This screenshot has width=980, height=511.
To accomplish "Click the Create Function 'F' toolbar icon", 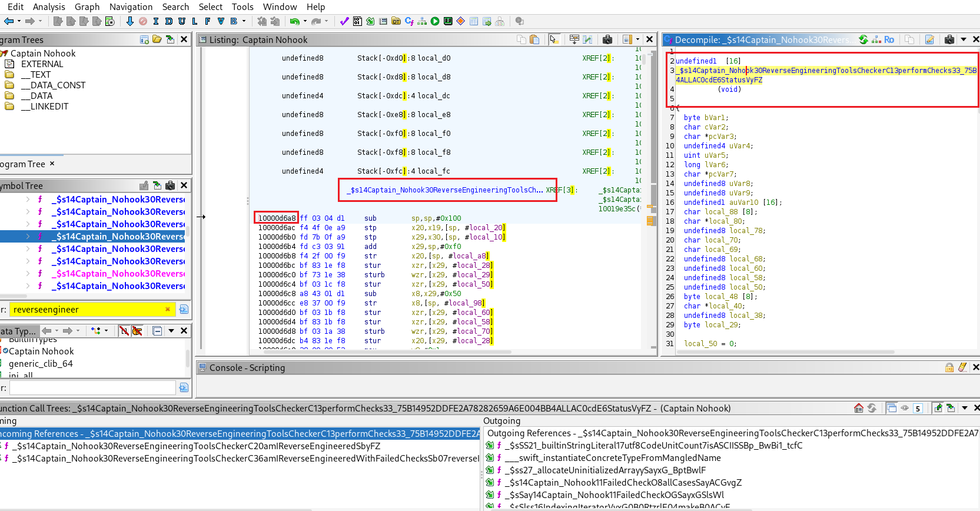I will 207,22.
